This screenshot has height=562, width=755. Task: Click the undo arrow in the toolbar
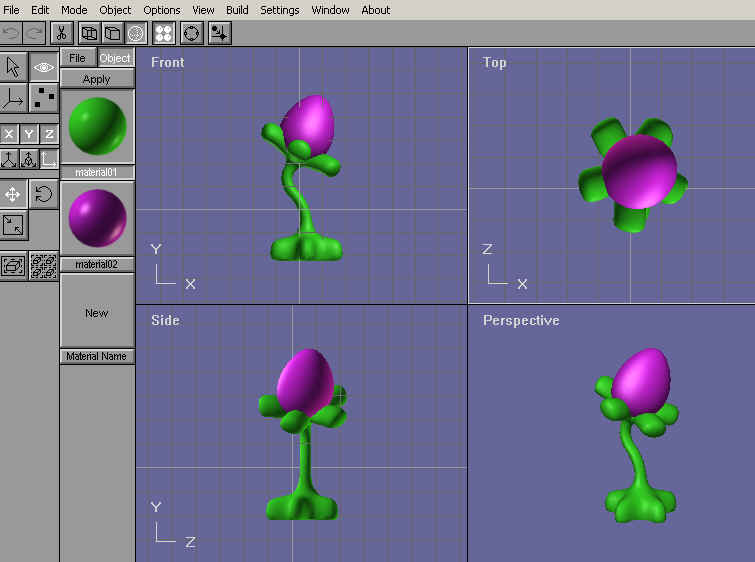11,33
